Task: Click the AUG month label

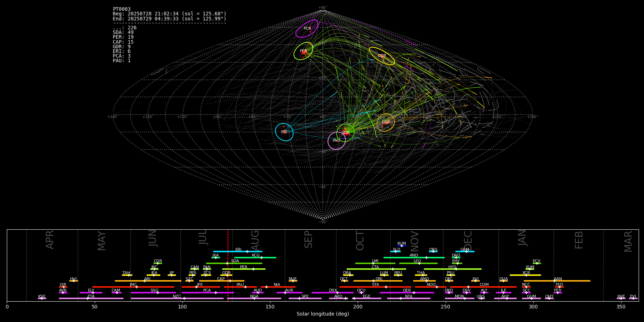Action: tap(255, 240)
